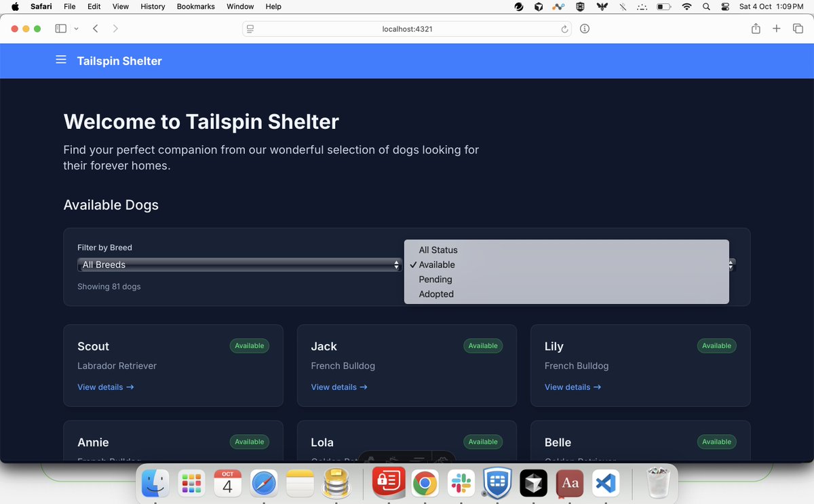The width and height of the screenshot is (814, 504).
Task: Open the page reader icon in address bar
Action: pyautogui.click(x=250, y=29)
